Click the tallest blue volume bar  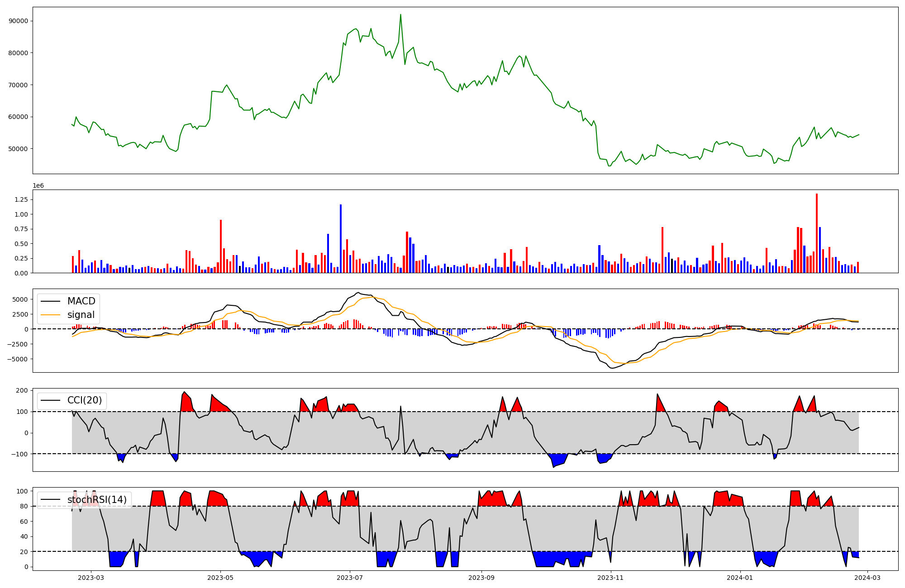click(x=341, y=239)
